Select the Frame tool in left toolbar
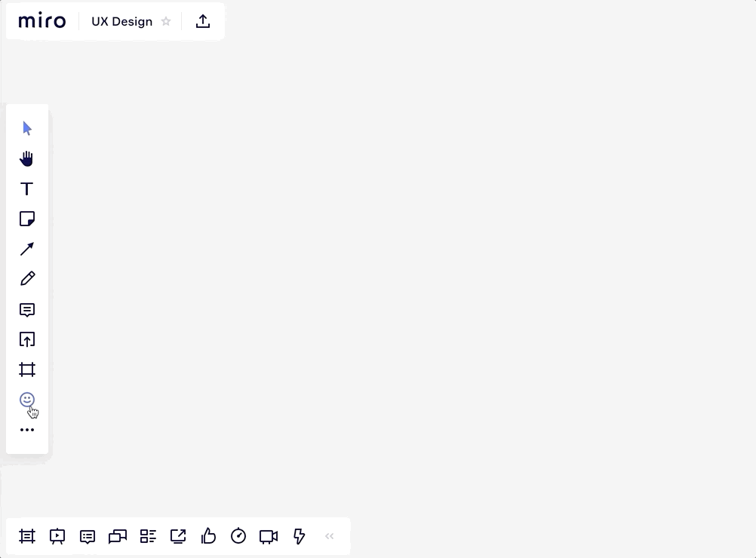The image size is (756, 558). (27, 370)
